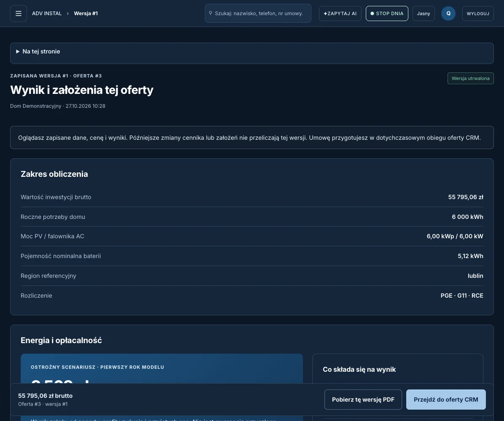This screenshot has height=421, width=504.
Task: Toggle the STOP DNIA button
Action: click(387, 13)
